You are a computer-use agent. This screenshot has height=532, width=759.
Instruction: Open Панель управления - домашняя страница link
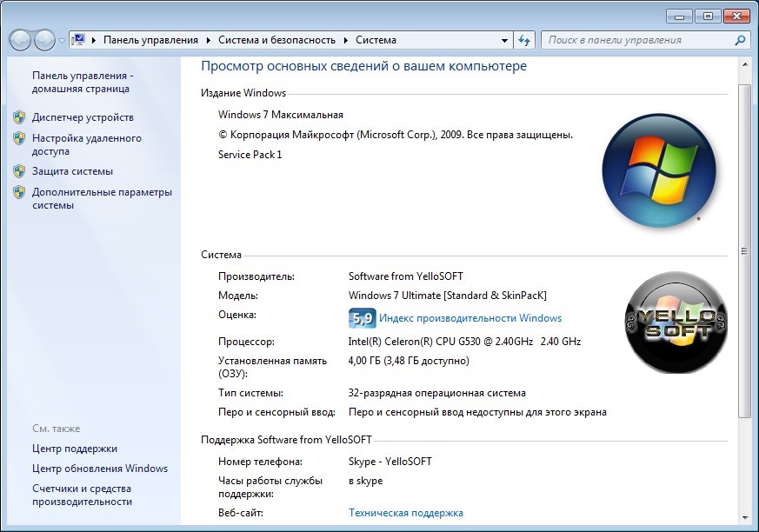(83, 83)
